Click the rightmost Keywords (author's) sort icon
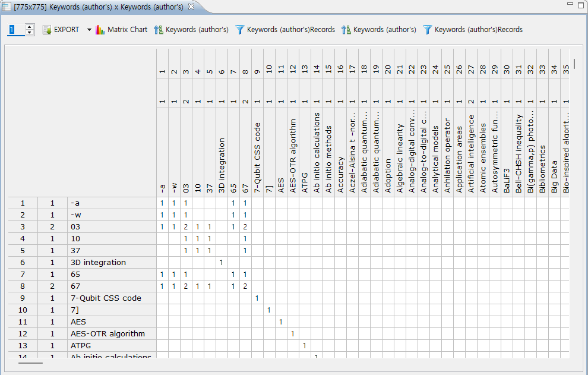This screenshot has height=375, width=588. coord(346,30)
